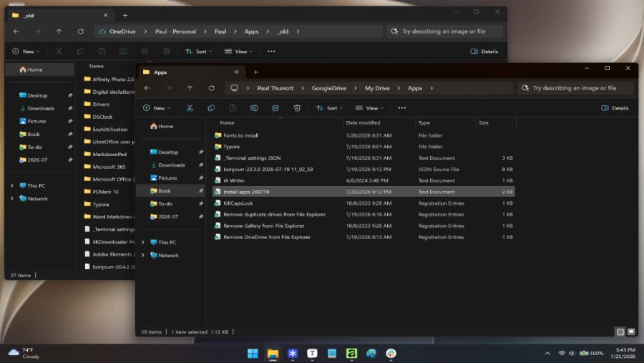The height and width of the screenshot is (363, 644).
Task: Select the _old tab in back window
Action: (59, 16)
